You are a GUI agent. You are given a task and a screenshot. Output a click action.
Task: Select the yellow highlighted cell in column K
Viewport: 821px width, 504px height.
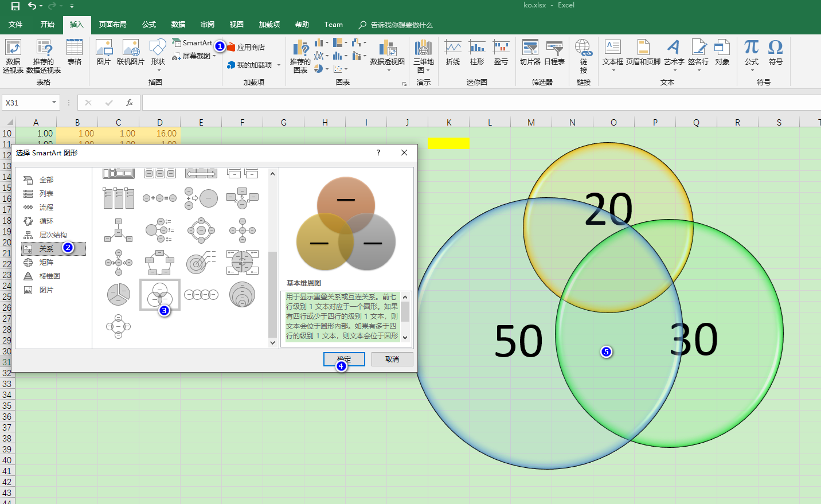point(449,143)
